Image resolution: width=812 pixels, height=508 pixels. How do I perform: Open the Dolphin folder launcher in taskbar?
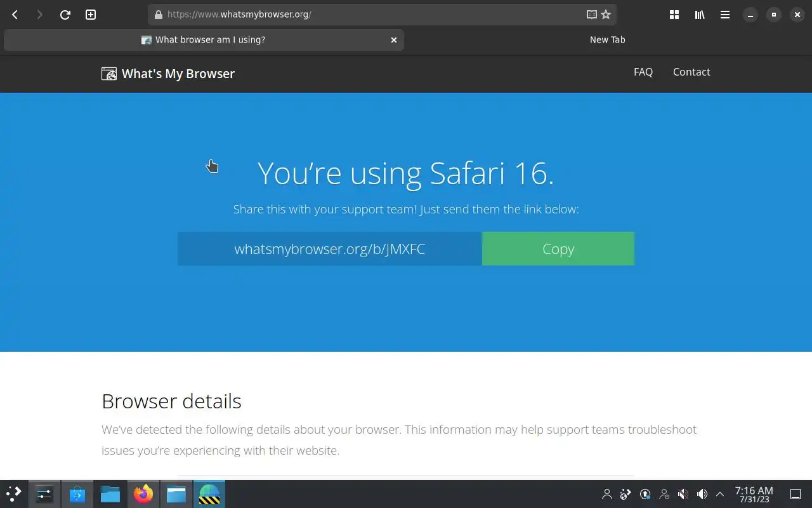point(110,494)
